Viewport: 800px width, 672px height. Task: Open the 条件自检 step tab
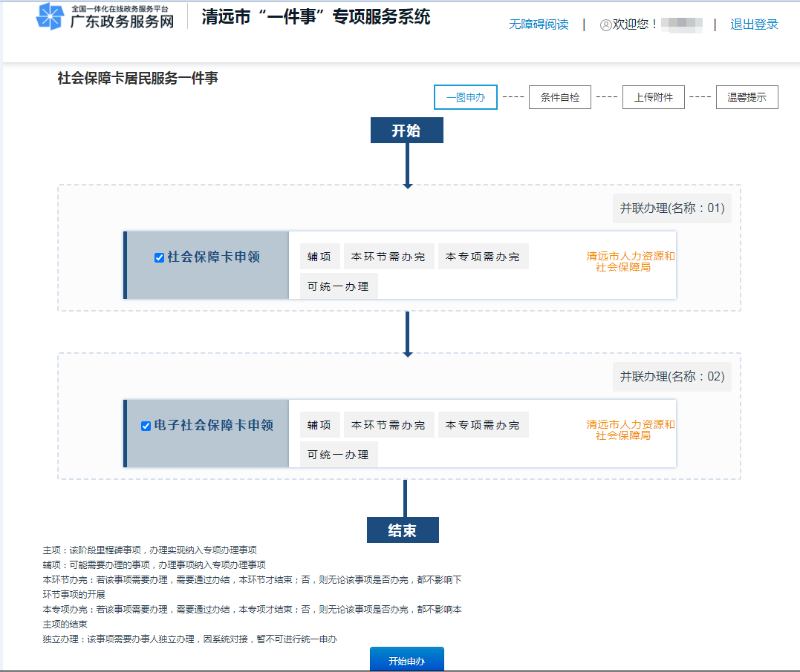(559, 97)
